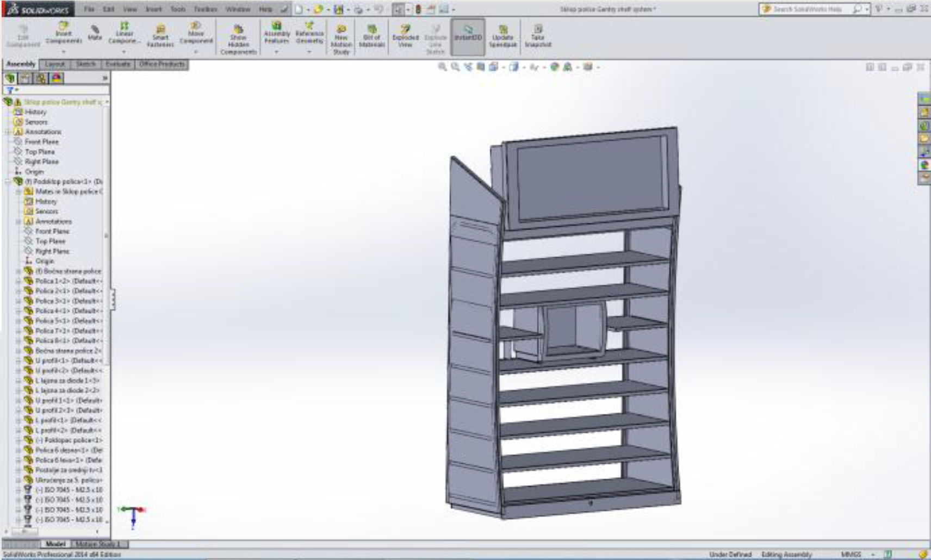The width and height of the screenshot is (931, 560).
Task: Expand the Polica 1<2> tree node
Action: click(18, 281)
